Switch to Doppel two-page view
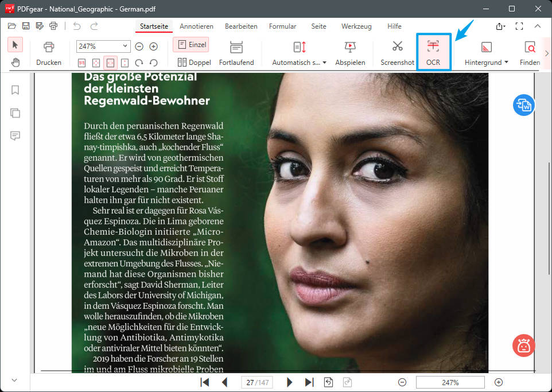 pyautogui.click(x=194, y=63)
